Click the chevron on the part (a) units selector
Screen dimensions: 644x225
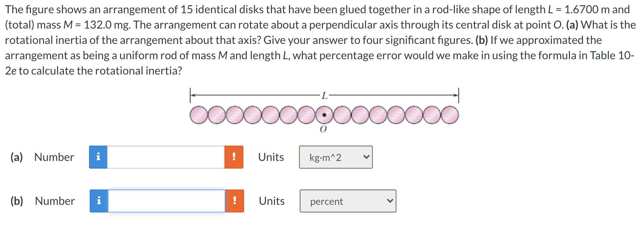click(366, 157)
